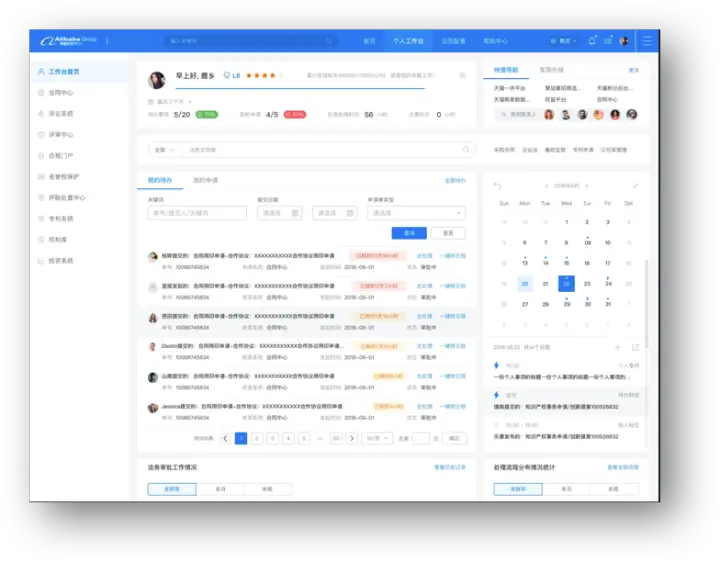Click the L8 level badge icon
The image size is (720, 562).
click(x=226, y=75)
